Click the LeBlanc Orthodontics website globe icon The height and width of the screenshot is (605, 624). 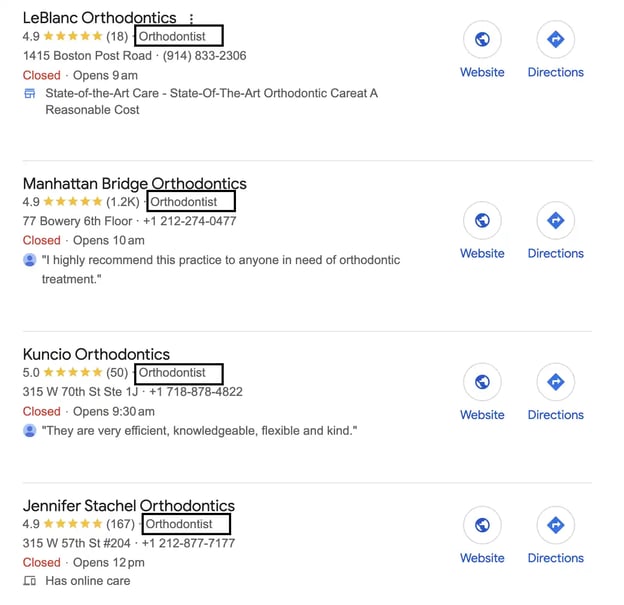click(x=482, y=40)
